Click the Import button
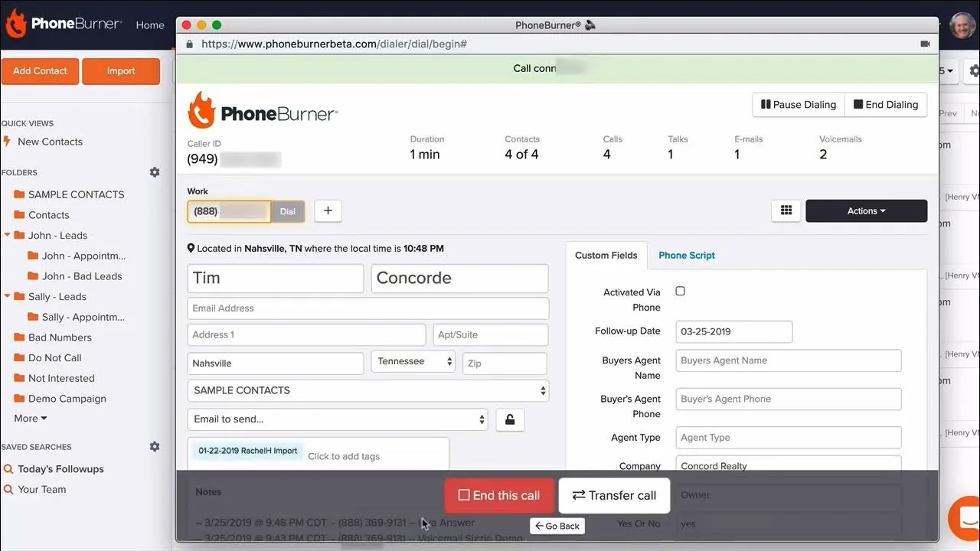The width and height of the screenshot is (980, 551). pyautogui.click(x=121, y=71)
